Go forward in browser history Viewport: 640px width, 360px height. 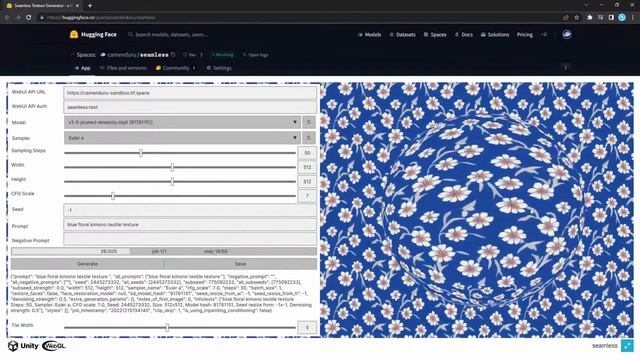[x=18, y=18]
